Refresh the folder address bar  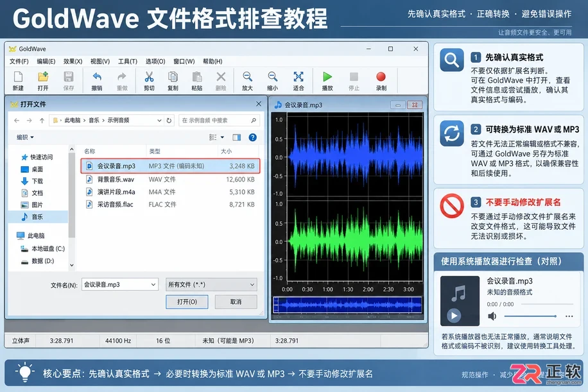[169, 121]
